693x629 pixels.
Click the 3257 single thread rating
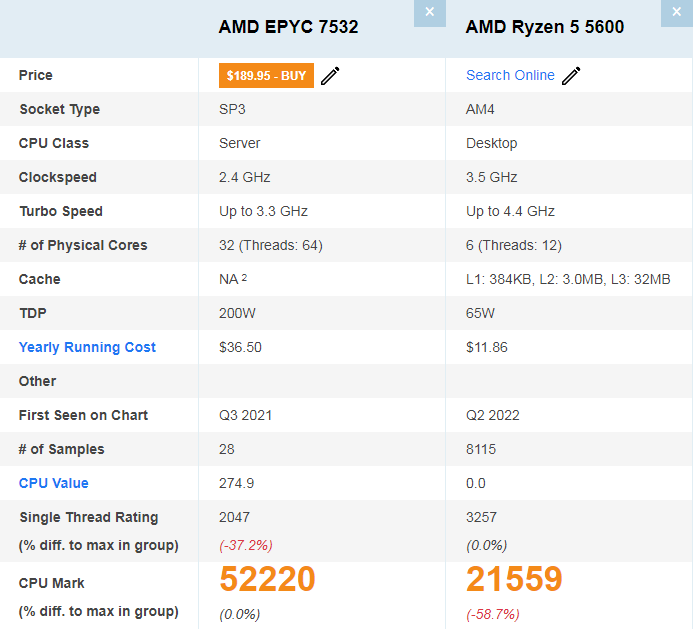click(481, 517)
